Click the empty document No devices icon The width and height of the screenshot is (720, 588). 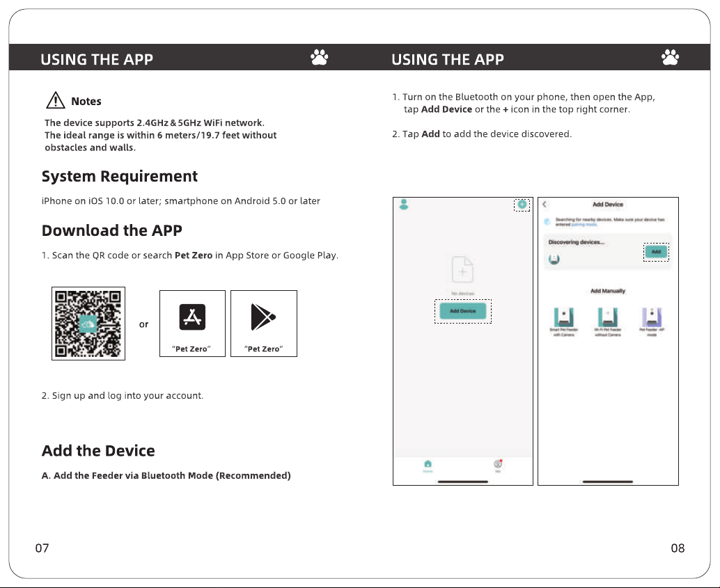463,269
